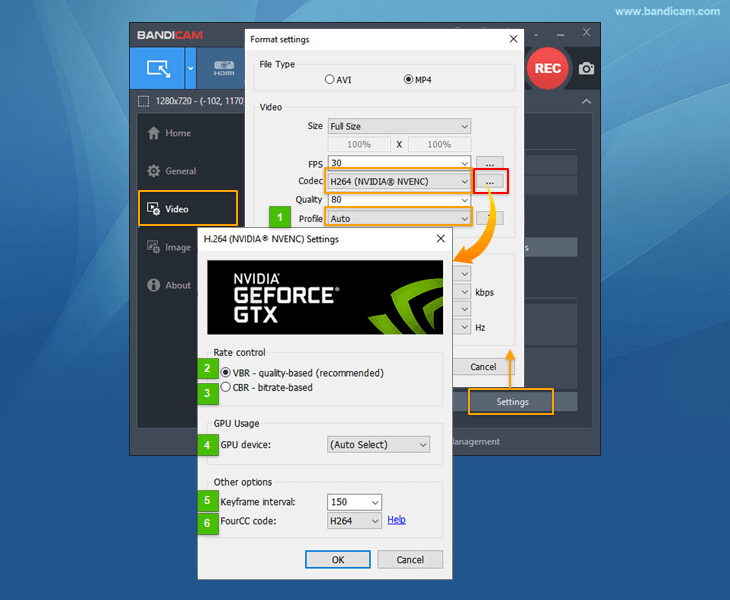Viewport: 730px width, 600px height.
Task: Open the Quality dropdown showing 80
Action: pyautogui.click(x=399, y=199)
